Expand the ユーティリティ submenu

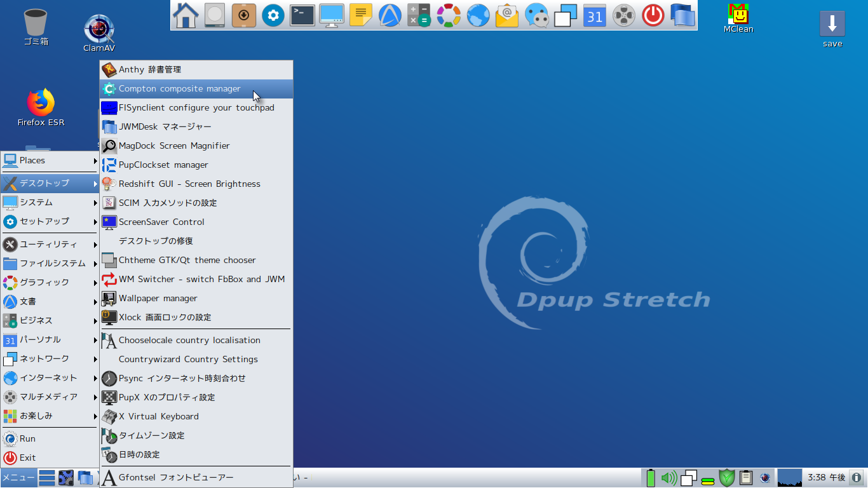click(x=50, y=244)
